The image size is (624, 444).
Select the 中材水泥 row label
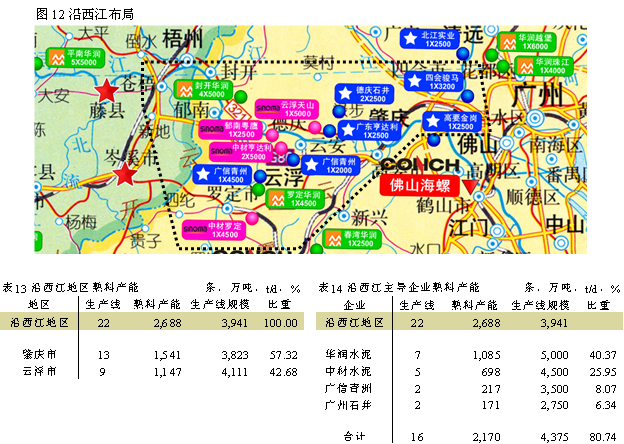(x=348, y=371)
